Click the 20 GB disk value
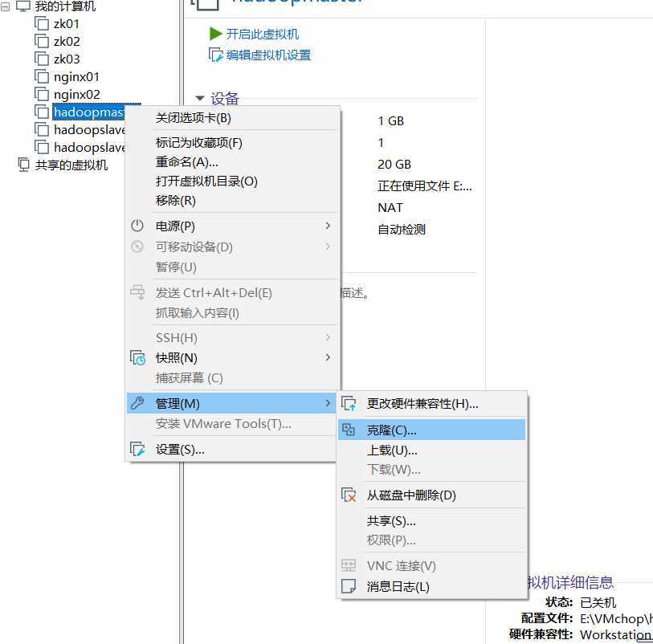The height and width of the screenshot is (644, 653). point(394,165)
